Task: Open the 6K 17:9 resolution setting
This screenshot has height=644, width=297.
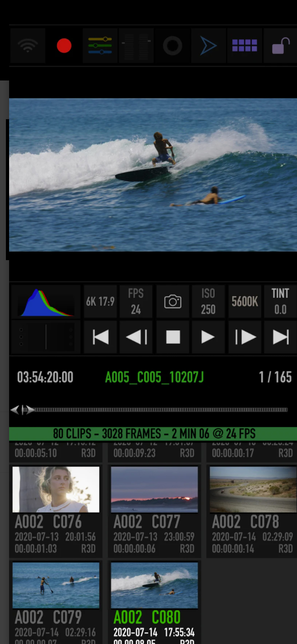Action: pos(100,302)
